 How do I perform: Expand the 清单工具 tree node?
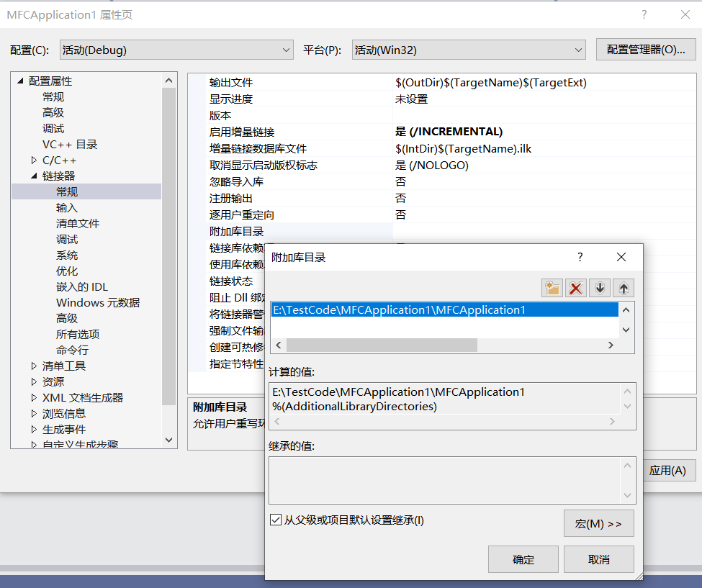[x=34, y=366]
